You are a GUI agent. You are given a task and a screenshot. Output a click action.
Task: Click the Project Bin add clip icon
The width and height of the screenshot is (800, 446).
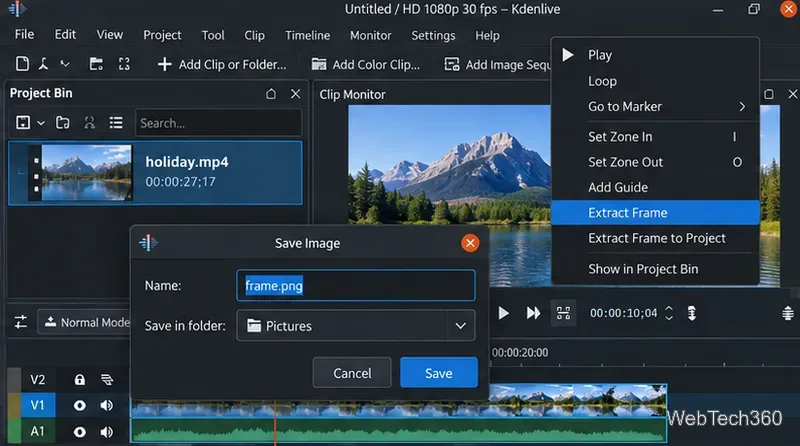[23, 122]
